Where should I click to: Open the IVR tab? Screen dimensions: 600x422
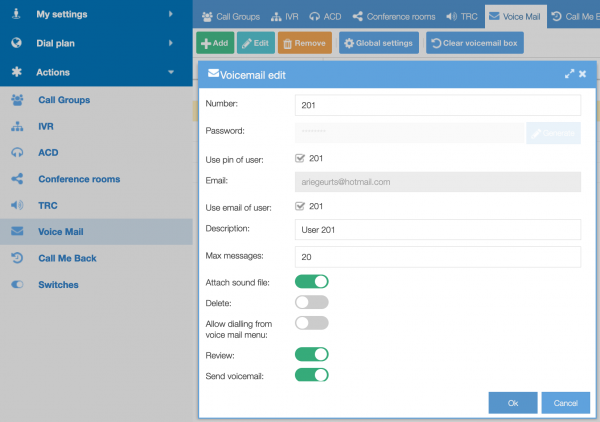click(x=284, y=16)
